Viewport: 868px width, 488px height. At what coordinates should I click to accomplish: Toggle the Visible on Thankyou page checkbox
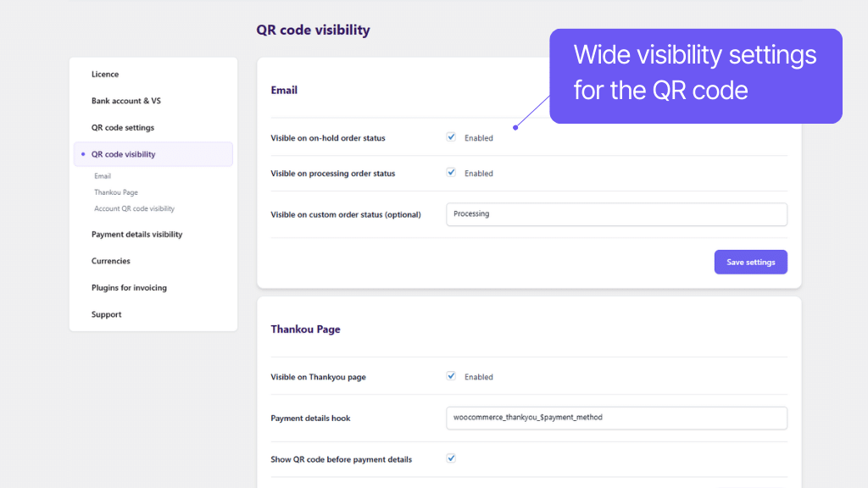click(x=451, y=376)
